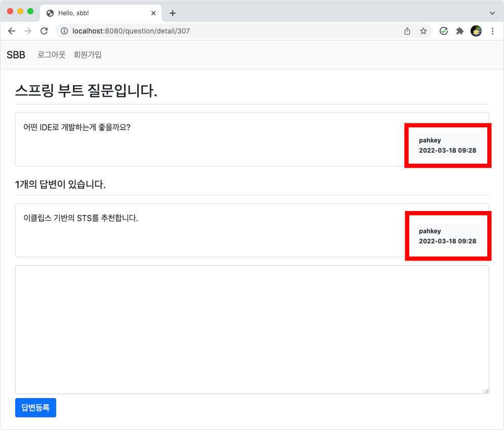Click the 회원가입 navbar link
This screenshot has height=430, width=504.
click(88, 55)
